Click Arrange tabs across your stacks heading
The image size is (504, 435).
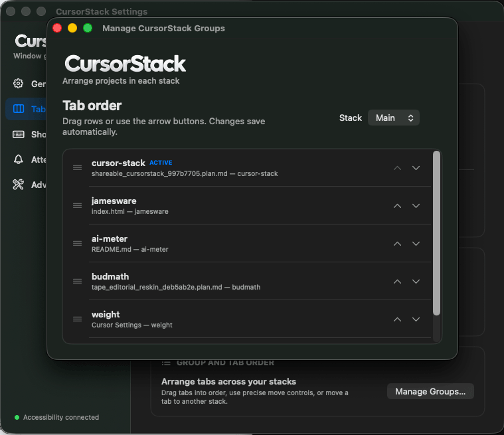tap(228, 382)
